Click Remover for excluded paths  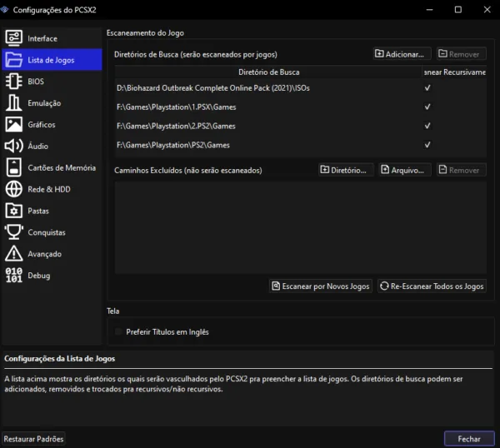(x=461, y=170)
